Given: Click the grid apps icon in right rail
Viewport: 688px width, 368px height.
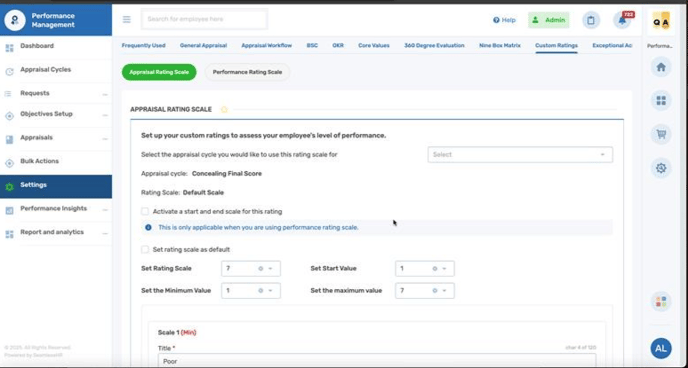Looking at the screenshot, I should tap(661, 101).
